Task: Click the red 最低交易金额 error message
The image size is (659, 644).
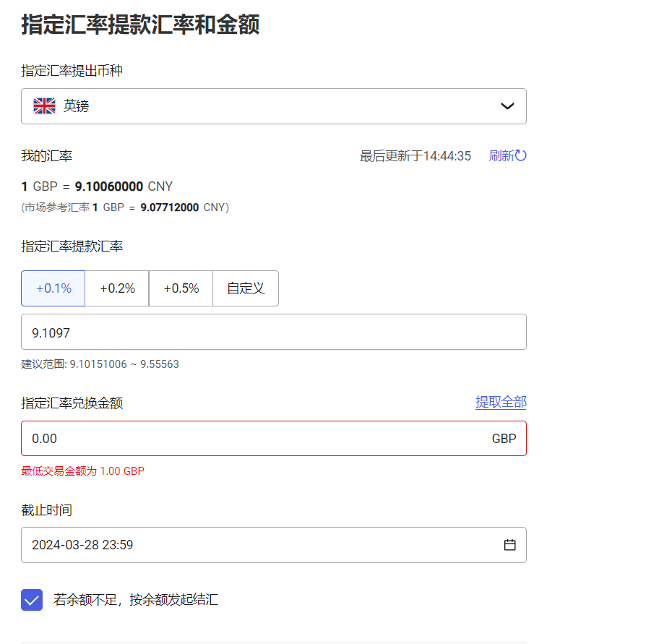Action: pos(82,471)
